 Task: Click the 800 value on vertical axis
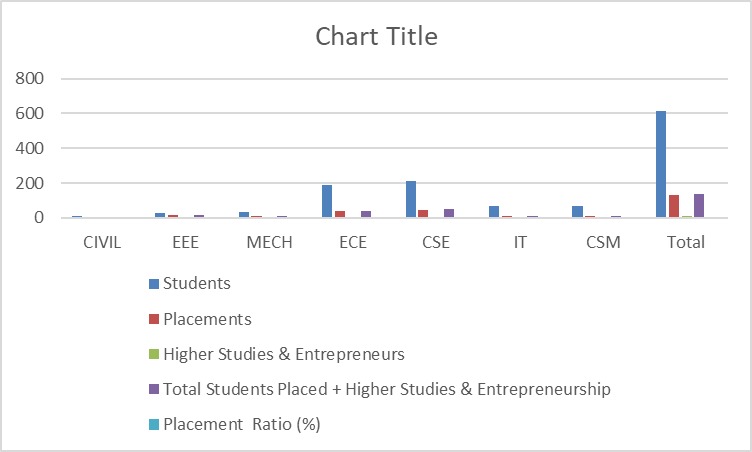point(32,79)
